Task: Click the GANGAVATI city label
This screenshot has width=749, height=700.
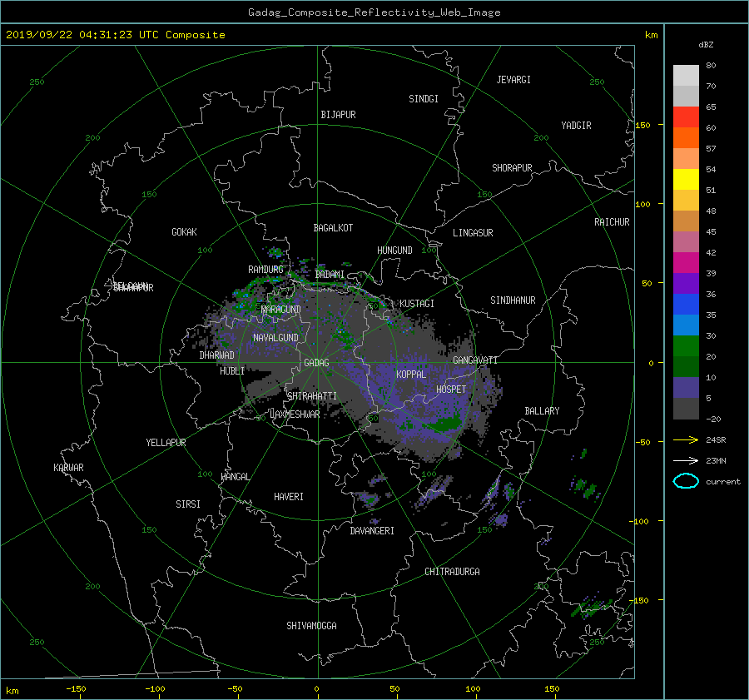Action: 475,360
